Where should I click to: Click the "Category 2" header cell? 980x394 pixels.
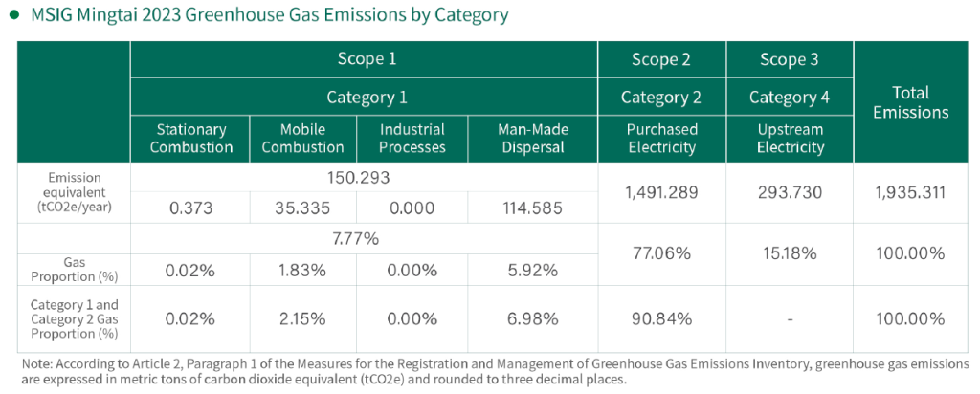[x=662, y=97]
